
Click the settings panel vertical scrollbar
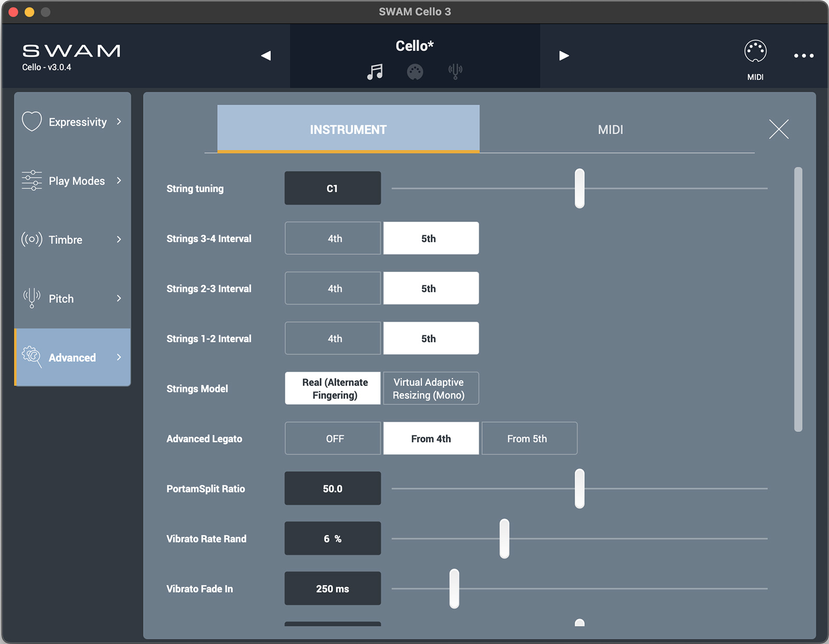pos(798,299)
